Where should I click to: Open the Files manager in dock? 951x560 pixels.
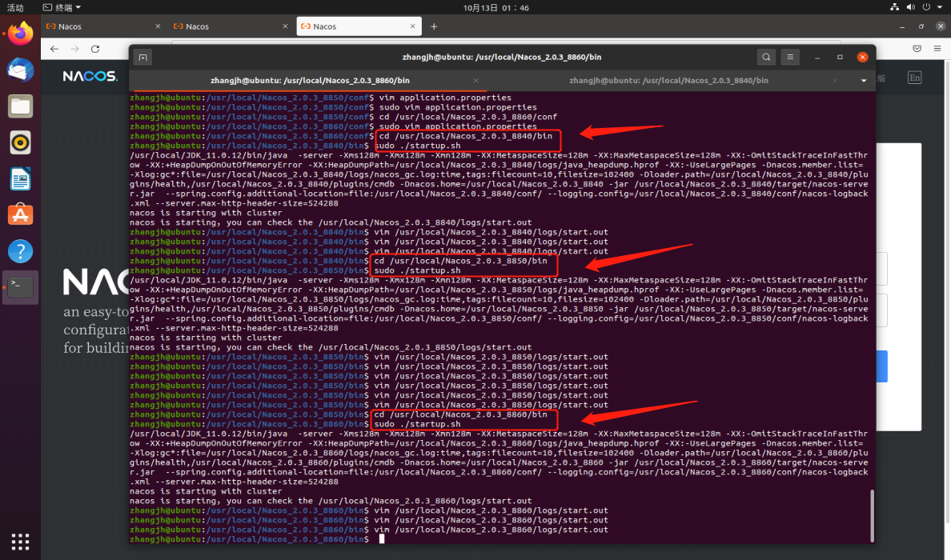20,106
